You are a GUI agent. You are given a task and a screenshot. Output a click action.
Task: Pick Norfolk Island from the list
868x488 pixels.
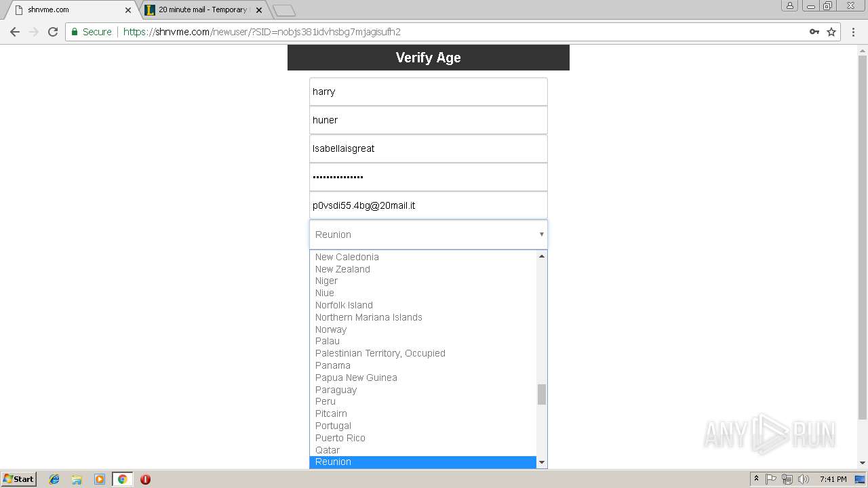[423, 305]
